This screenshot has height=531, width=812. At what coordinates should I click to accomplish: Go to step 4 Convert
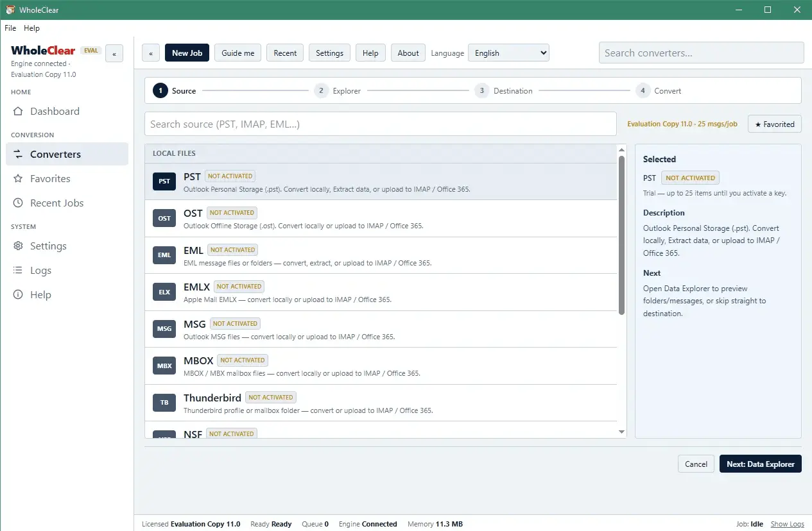tap(659, 91)
